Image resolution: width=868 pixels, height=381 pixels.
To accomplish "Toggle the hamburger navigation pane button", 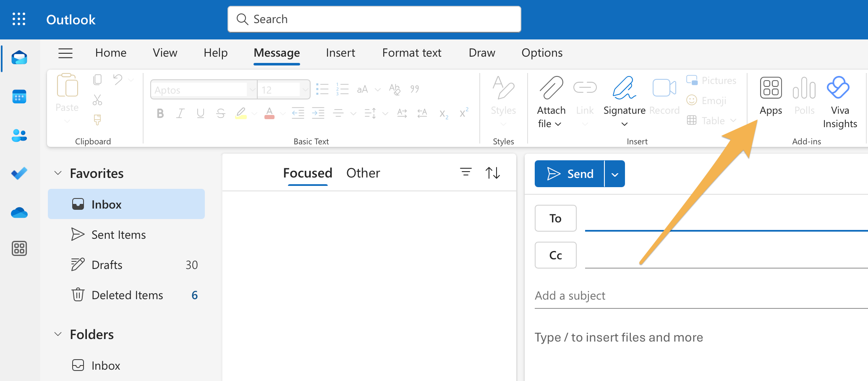I will click(65, 53).
